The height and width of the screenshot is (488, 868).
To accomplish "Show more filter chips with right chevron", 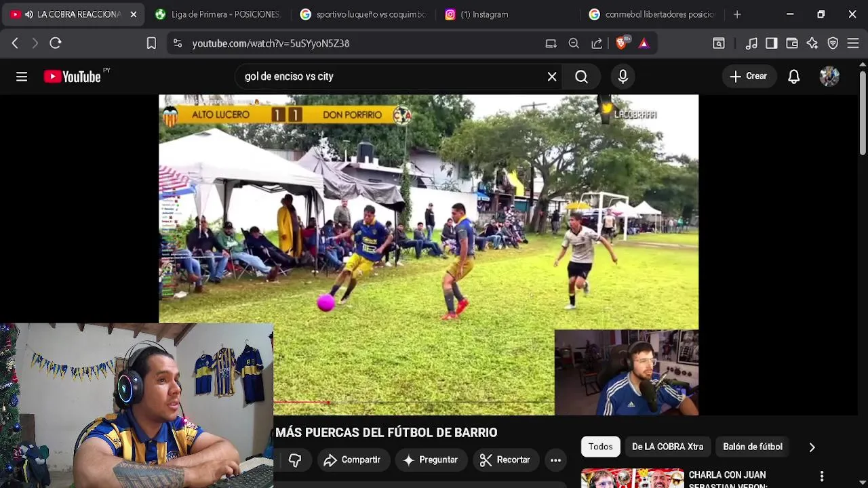I will (812, 447).
